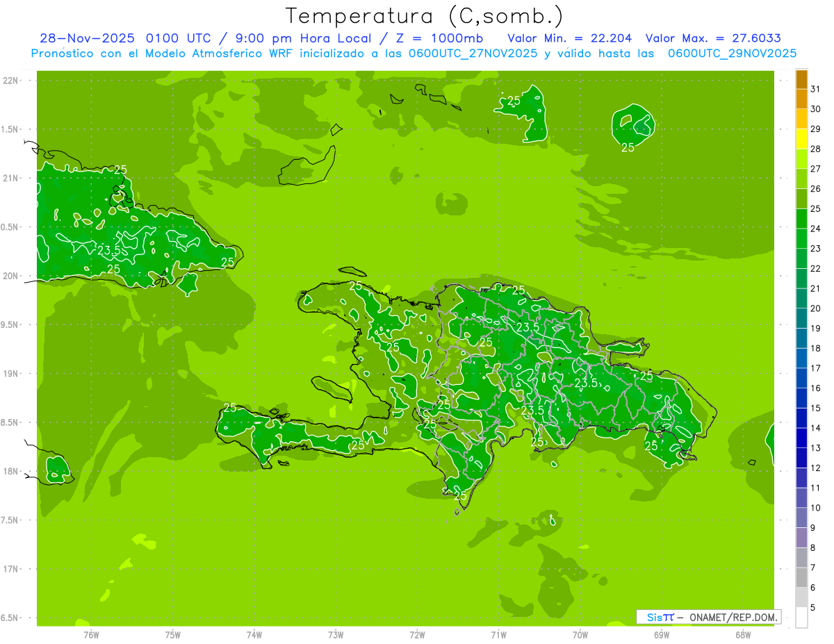The height and width of the screenshot is (644, 834).
Task: Pick the teal legend color between 19 and 20
Action: pyautogui.click(x=801, y=318)
